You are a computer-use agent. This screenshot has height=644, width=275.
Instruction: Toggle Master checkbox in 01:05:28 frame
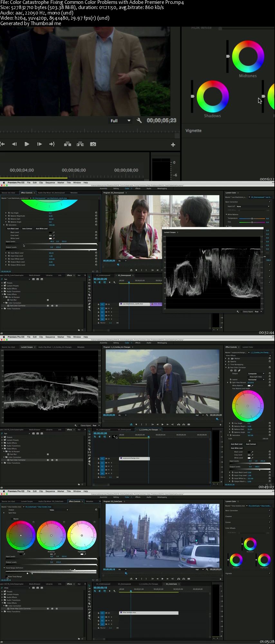click(x=12, y=519)
